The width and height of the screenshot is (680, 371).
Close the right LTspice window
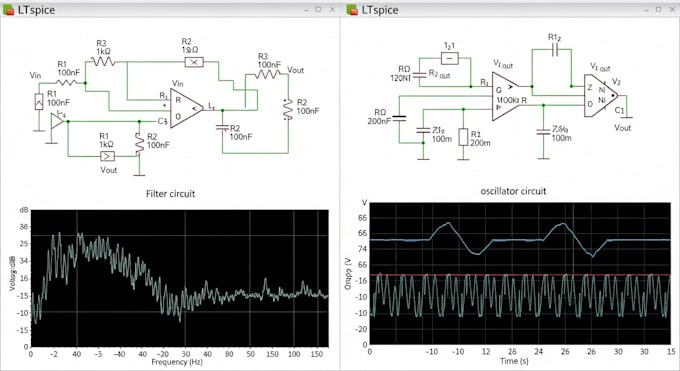tap(672, 10)
